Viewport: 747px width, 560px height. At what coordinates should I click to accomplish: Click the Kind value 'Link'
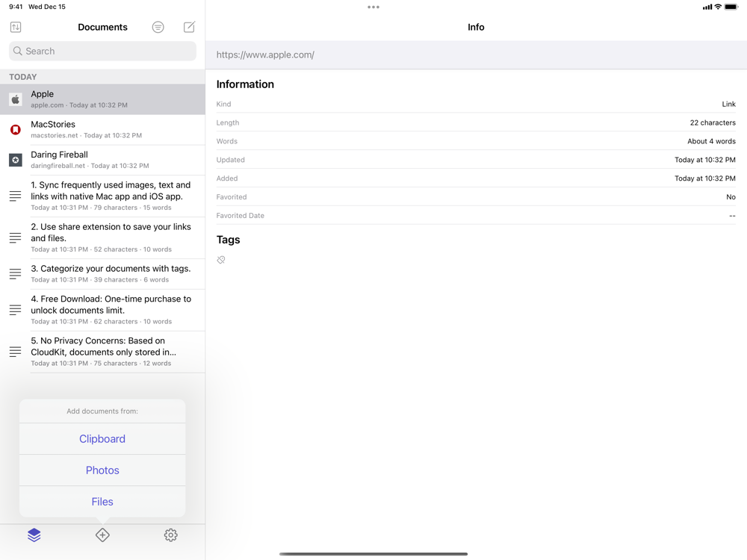[x=728, y=104]
